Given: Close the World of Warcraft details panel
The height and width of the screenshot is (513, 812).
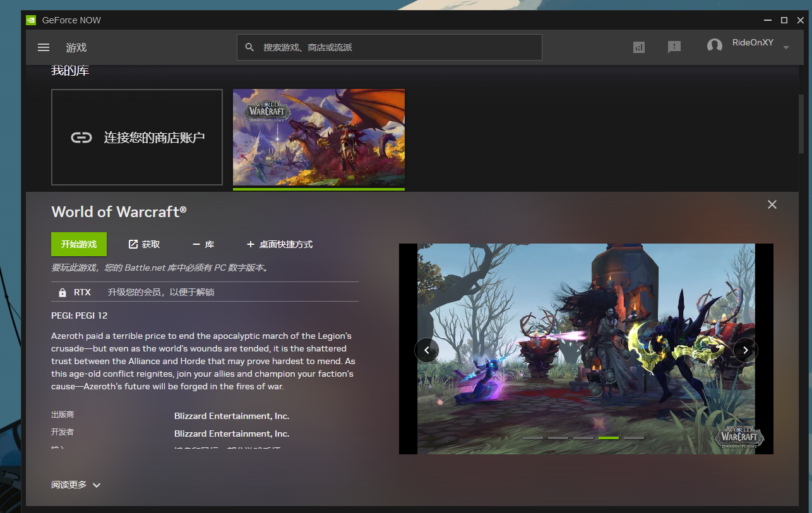Looking at the screenshot, I should coord(772,204).
